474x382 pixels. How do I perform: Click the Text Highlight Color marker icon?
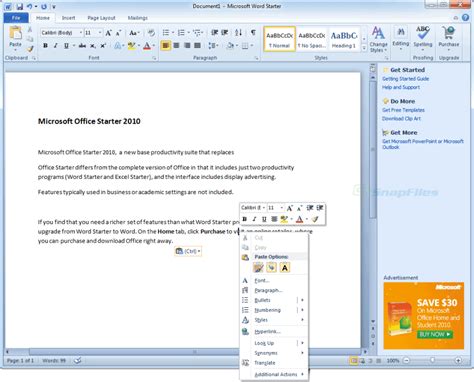(132, 46)
